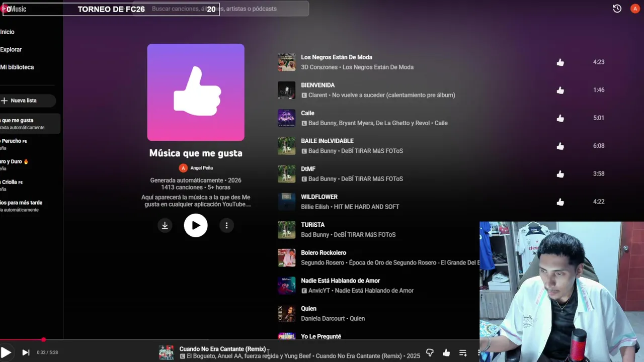Click the BAILE INoLVIDABLE cover thumbnail
The image size is (644, 362).
[286, 146]
